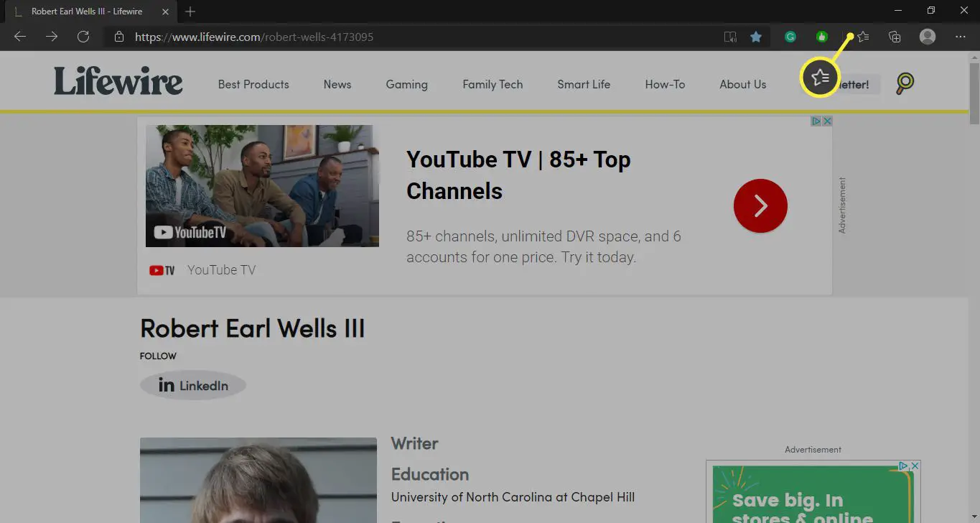Open the Collections toolbar icon

[895, 37]
